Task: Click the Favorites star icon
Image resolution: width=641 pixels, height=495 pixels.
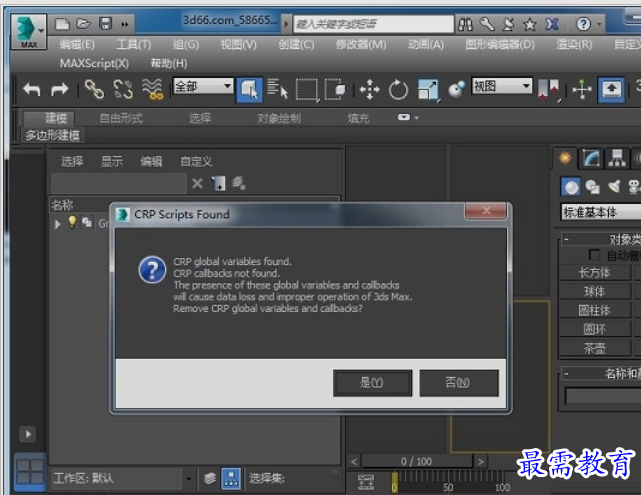Action: click(530, 25)
